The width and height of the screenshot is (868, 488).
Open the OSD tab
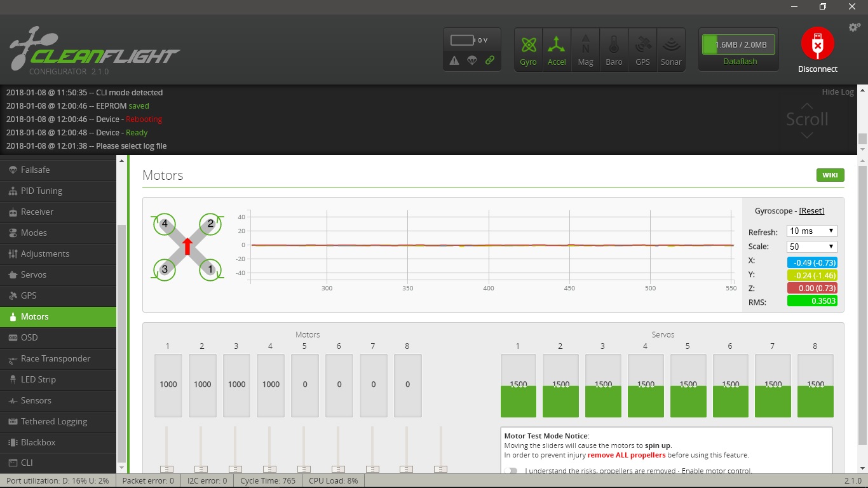click(x=58, y=337)
